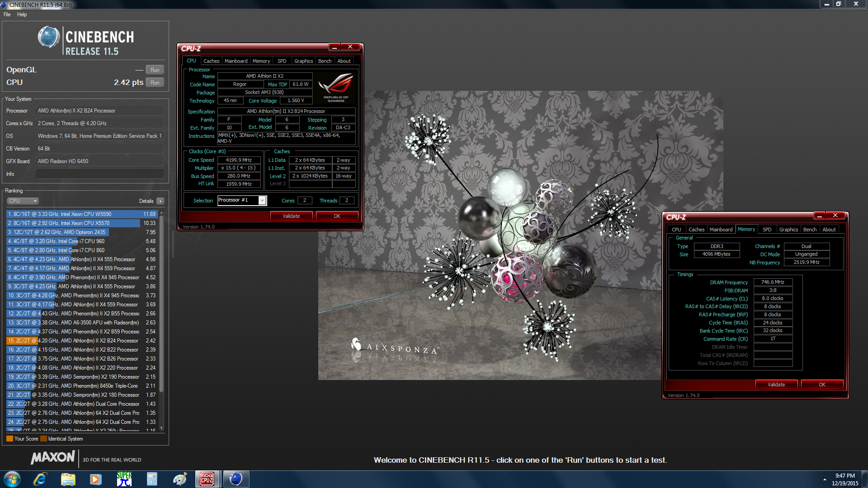Expand ranking Details arrow
The height and width of the screenshot is (488, 868).
tap(160, 201)
